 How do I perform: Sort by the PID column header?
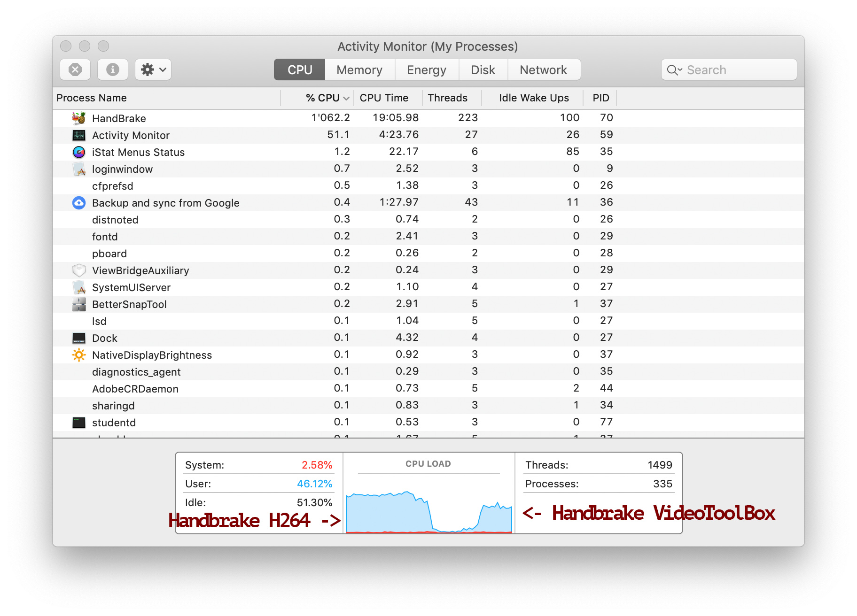600,98
